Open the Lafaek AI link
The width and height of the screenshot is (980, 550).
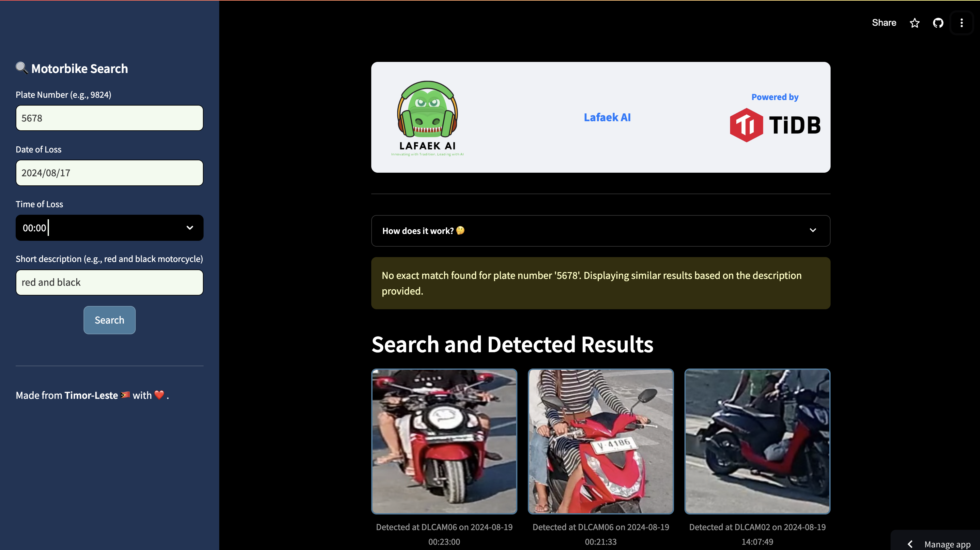[x=607, y=117]
